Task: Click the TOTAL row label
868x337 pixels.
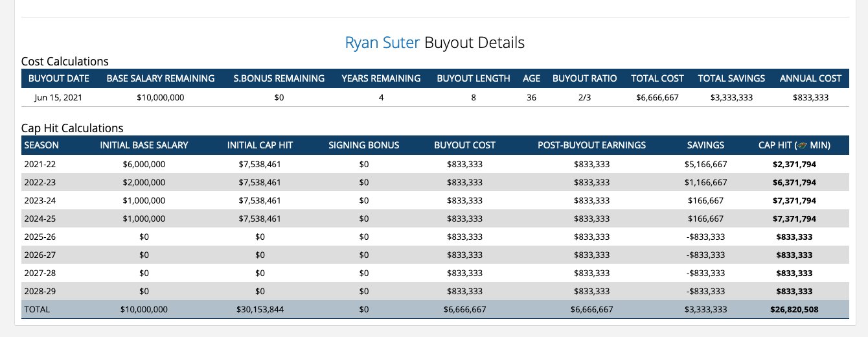Action: [x=37, y=309]
